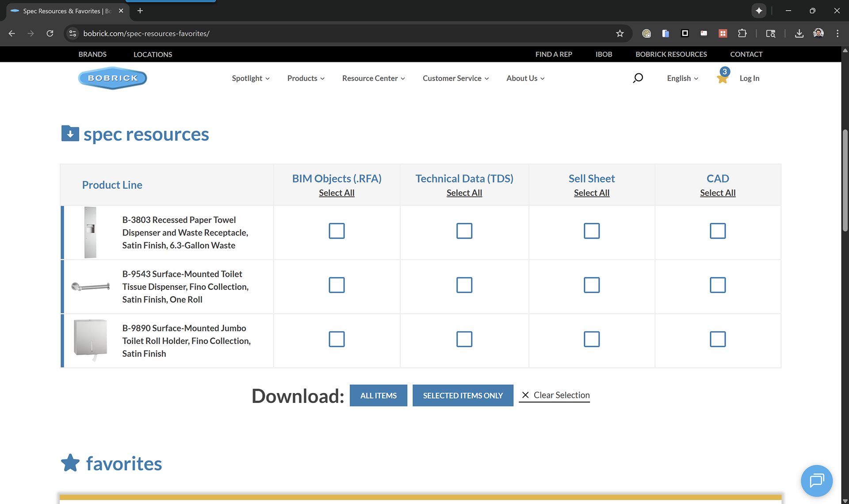Expand the Products dropdown menu

tap(306, 78)
